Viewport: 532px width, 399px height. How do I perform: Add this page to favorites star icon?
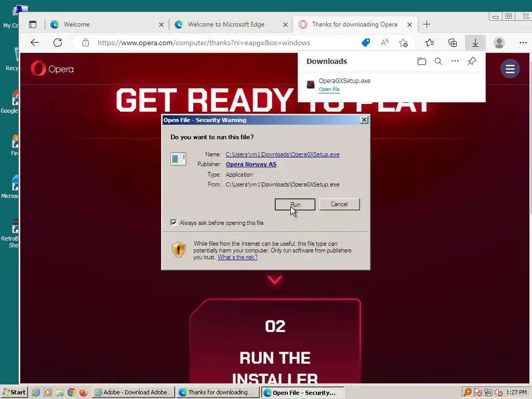tap(403, 43)
